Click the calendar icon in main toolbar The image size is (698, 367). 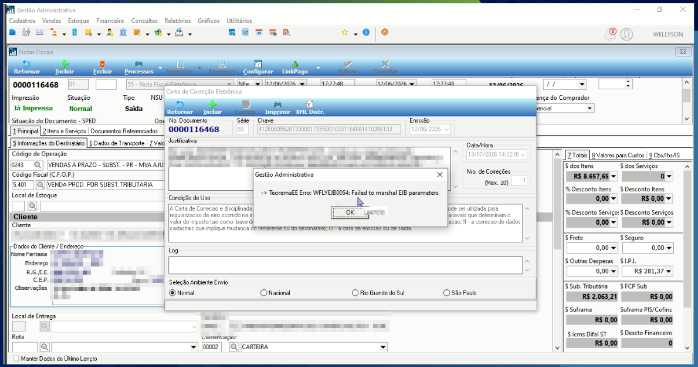tap(259, 33)
